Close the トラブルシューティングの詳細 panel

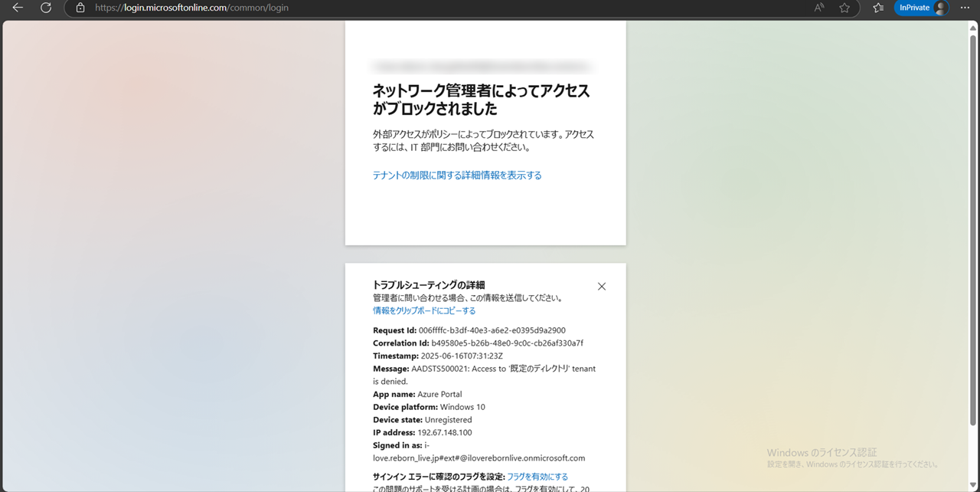coord(601,287)
